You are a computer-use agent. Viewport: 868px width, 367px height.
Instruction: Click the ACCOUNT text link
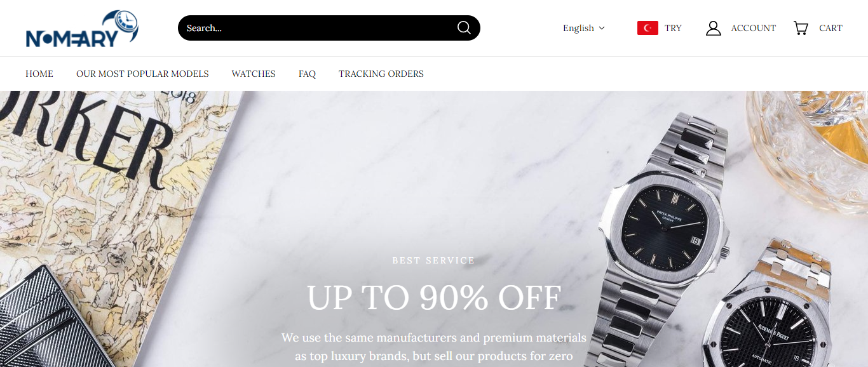point(753,28)
